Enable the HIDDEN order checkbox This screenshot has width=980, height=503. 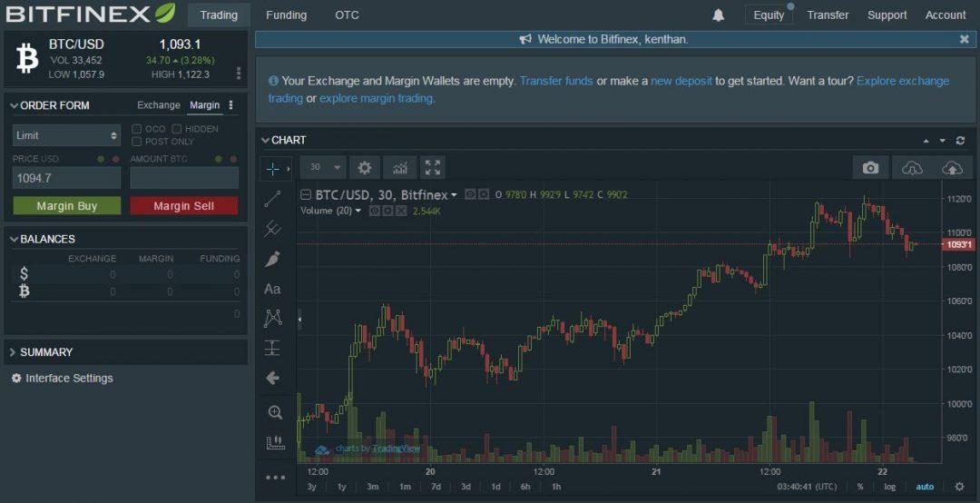(177, 129)
